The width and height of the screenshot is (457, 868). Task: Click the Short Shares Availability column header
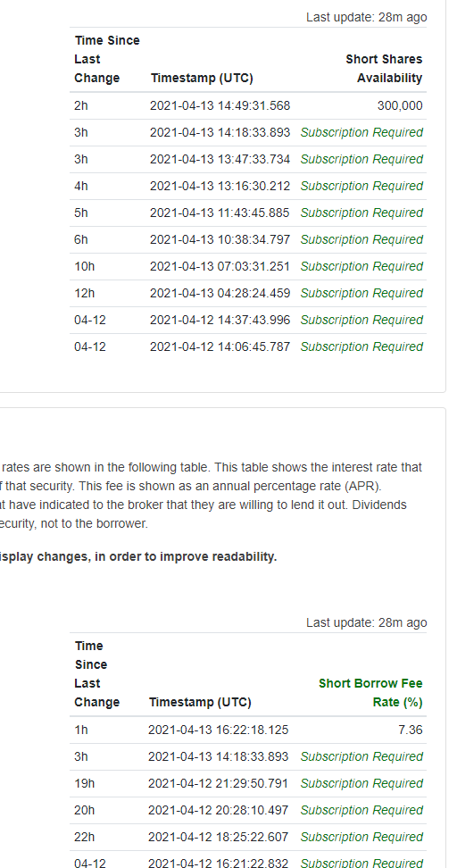[384, 69]
